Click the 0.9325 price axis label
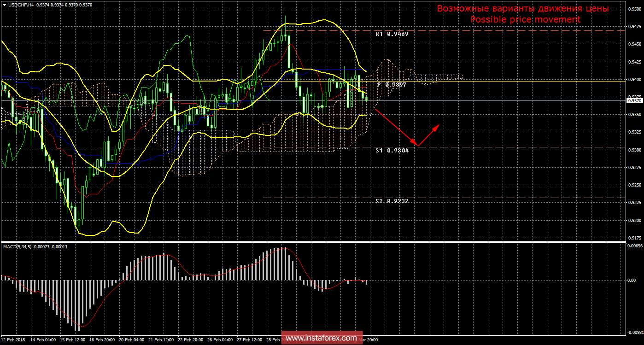 [x=635, y=133]
